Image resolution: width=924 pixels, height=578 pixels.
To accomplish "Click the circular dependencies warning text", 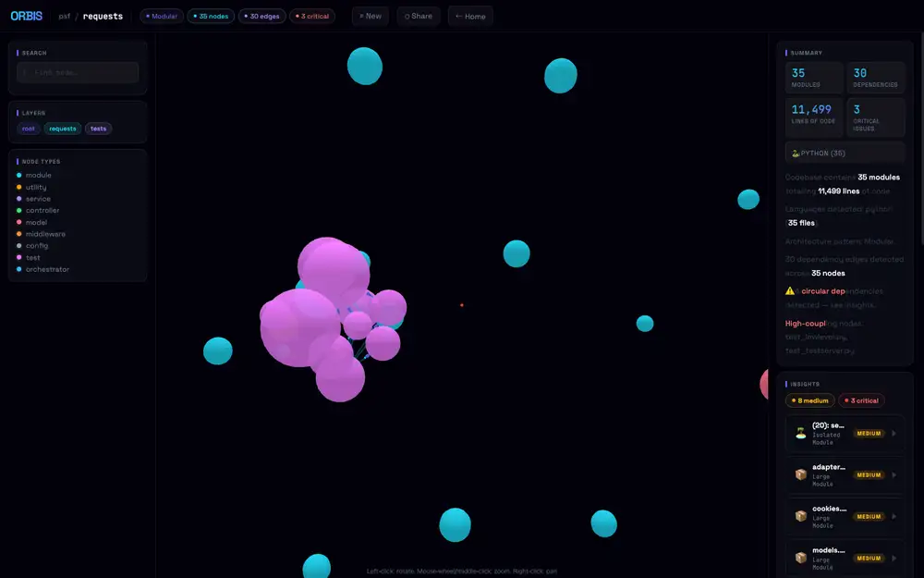I will tap(842, 290).
